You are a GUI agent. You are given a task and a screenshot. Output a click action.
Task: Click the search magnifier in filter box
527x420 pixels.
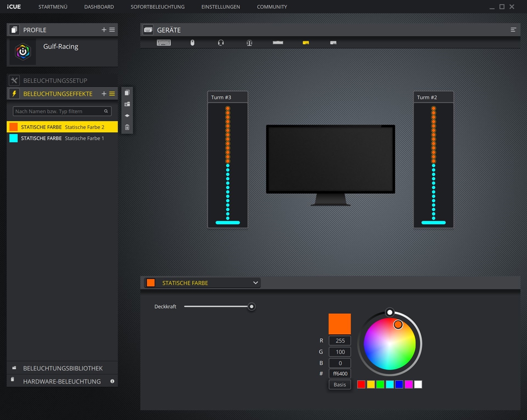pos(106,111)
